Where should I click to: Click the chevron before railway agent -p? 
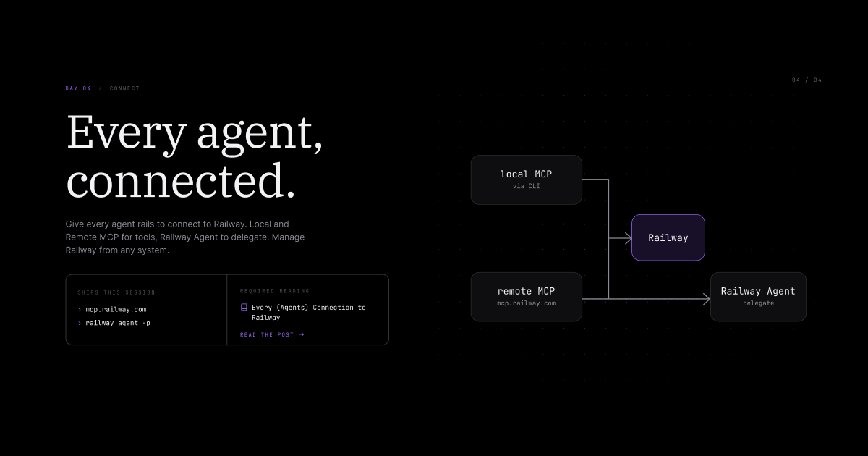(80, 323)
